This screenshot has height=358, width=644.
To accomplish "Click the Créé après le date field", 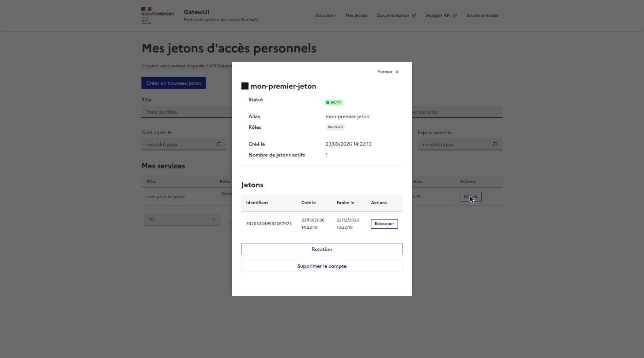I will point(184,144).
